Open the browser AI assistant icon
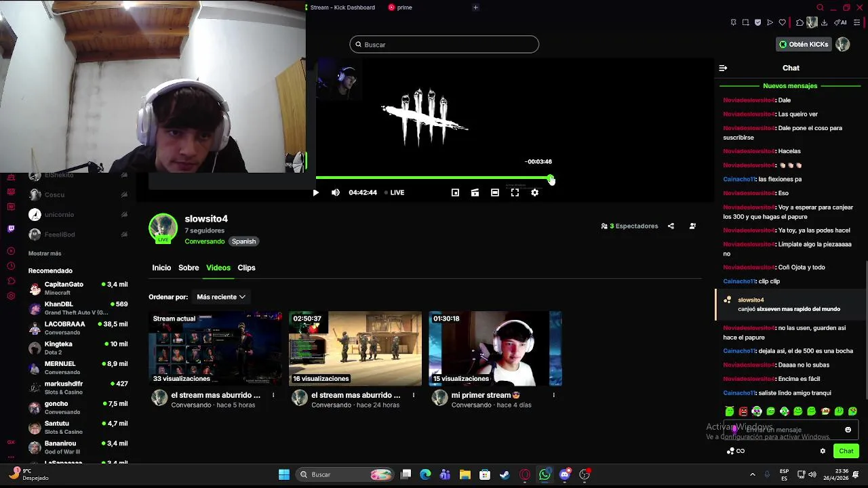The height and width of the screenshot is (488, 868). pyautogui.click(x=840, y=22)
